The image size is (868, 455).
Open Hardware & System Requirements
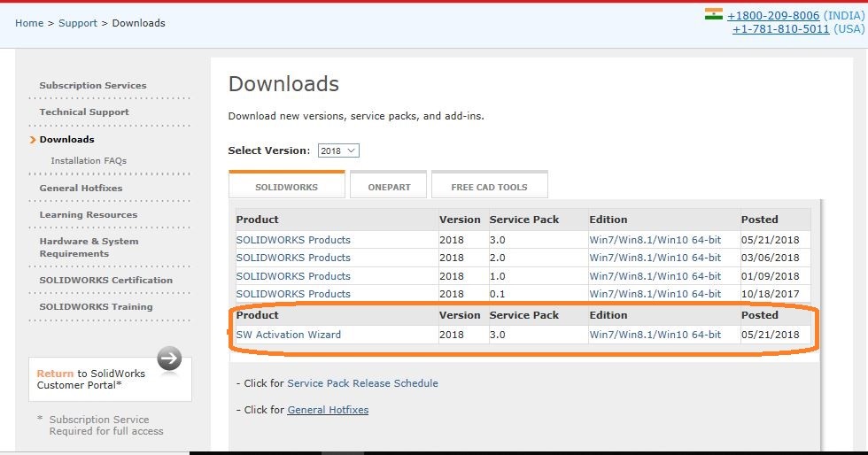pos(89,248)
